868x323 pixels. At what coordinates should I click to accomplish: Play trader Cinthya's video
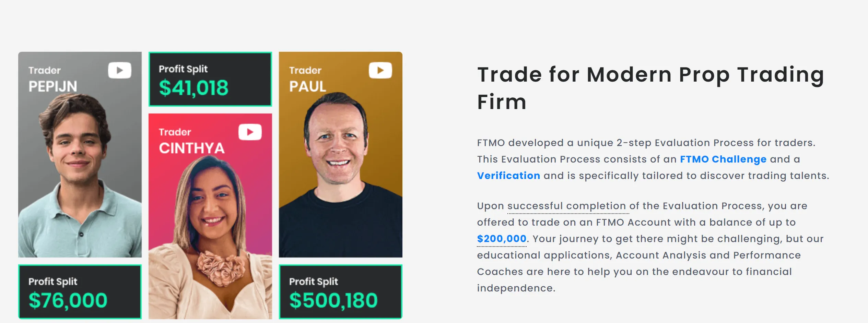point(250,132)
